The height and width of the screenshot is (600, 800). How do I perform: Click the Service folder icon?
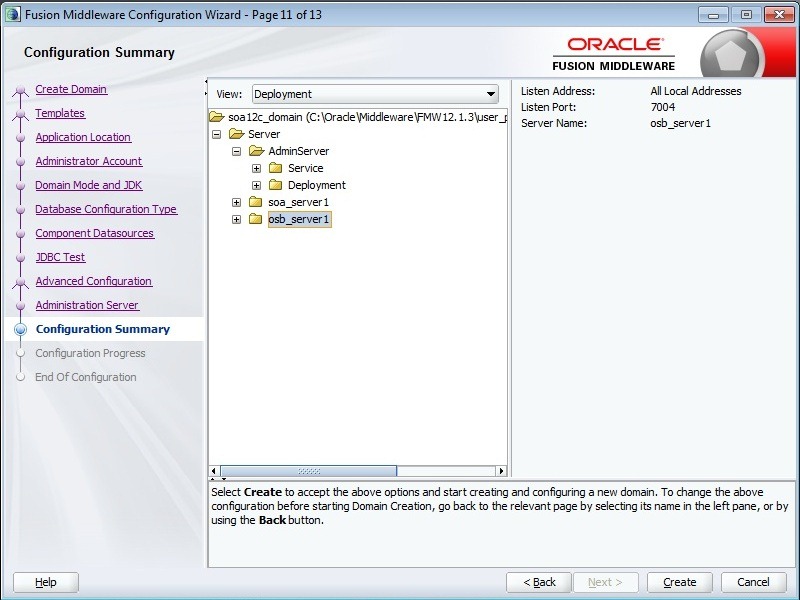pyautogui.click(x=276, y=168)
